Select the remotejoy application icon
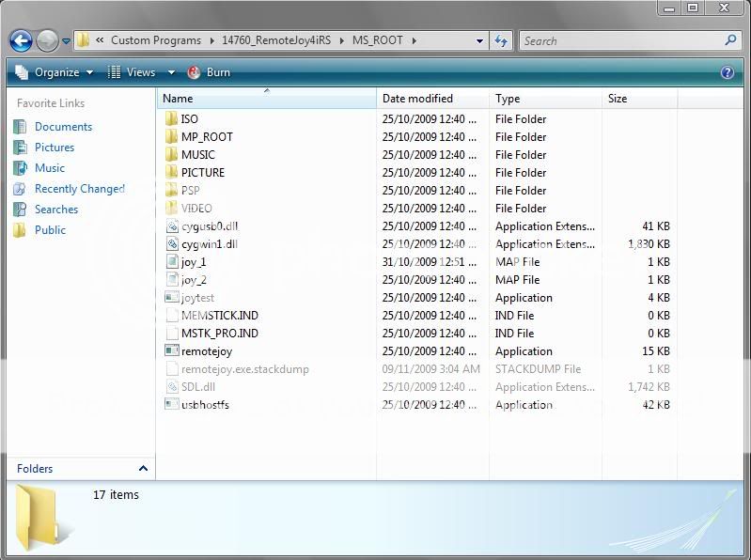The height and width of the screenshot is (560, 751). (x=171, y=351)
